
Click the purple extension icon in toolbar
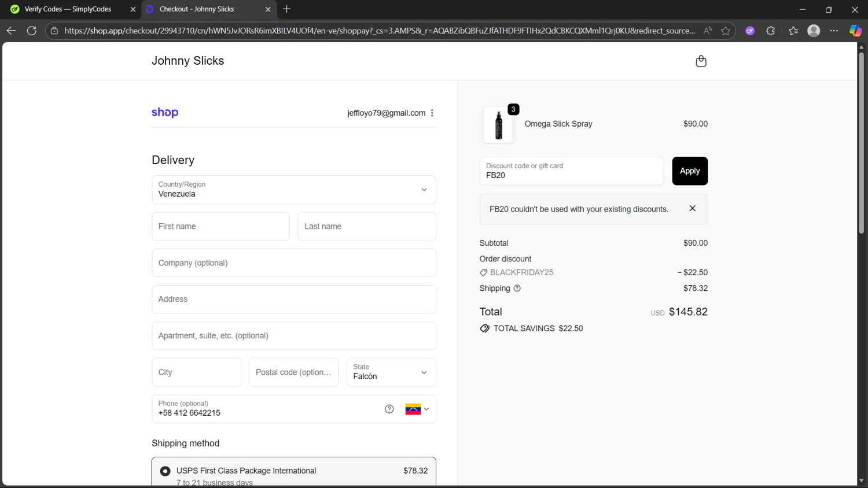pos(750,31)
